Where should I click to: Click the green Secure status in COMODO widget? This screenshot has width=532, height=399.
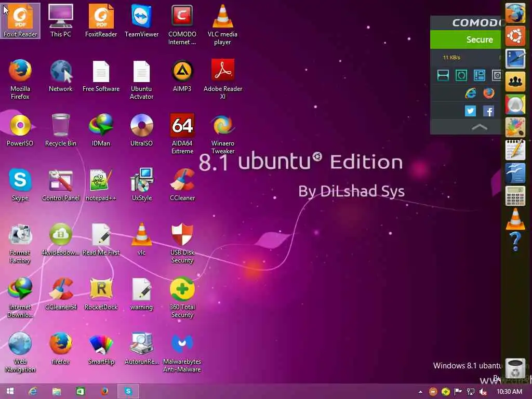coord(465,39)
